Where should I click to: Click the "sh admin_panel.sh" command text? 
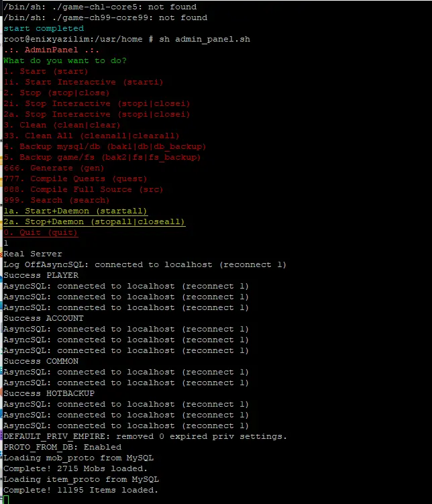coord(204,39)
